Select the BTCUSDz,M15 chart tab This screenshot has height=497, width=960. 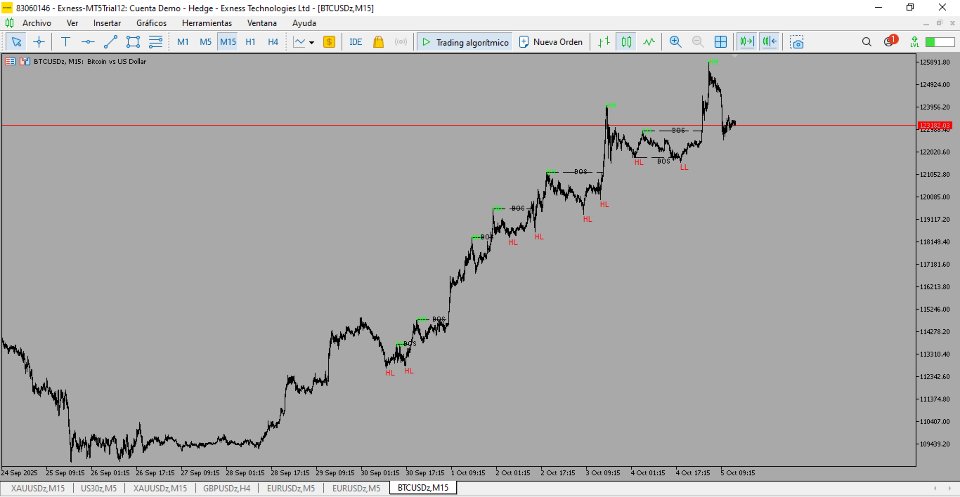click(x=423, y=488)
